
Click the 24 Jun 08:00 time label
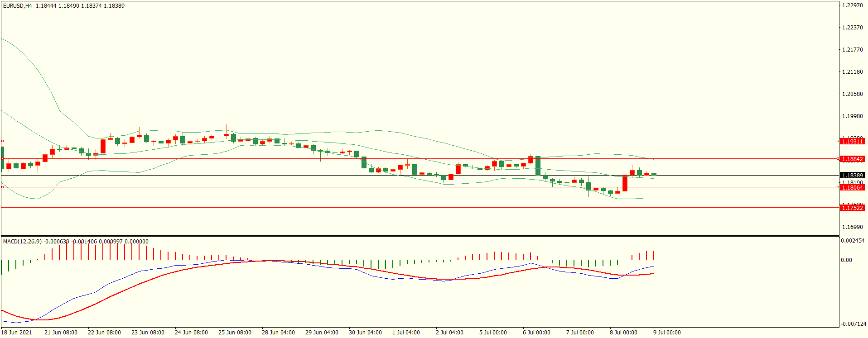(x=191, y=333)
